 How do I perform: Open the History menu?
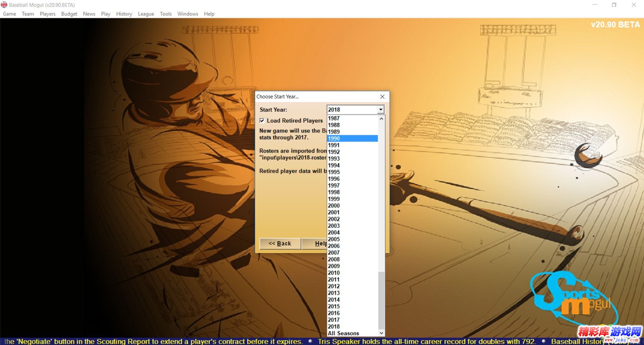pyautogui.click(x=124, y=14)
